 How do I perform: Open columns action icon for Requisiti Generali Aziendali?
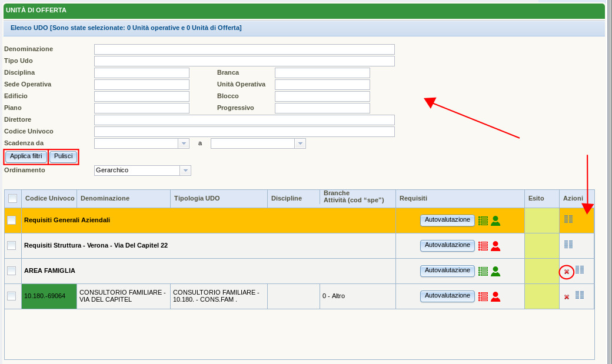[x=568, y=219]
